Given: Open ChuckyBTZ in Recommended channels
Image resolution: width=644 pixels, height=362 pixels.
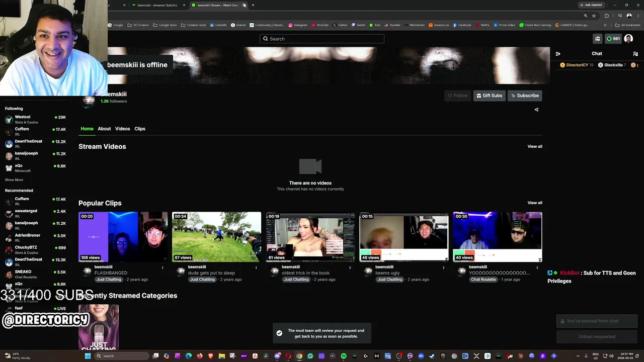Looking at the screenshot, I should pyautogui.click(x=35, y=250).
